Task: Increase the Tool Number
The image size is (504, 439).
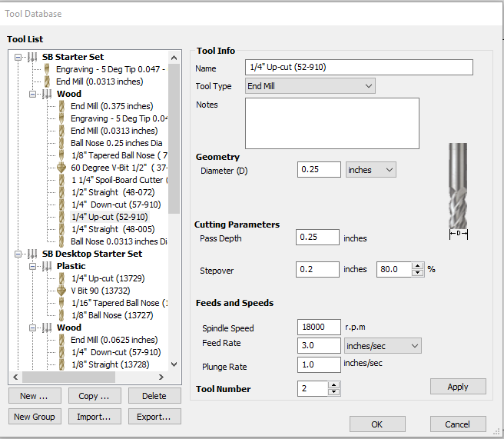Action: [334, 385]
